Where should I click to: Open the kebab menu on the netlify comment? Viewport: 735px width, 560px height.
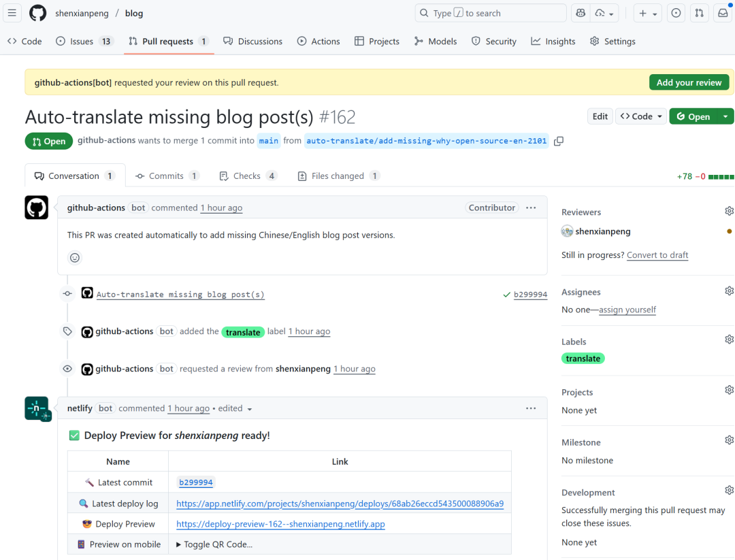click(x=531, y=408)
